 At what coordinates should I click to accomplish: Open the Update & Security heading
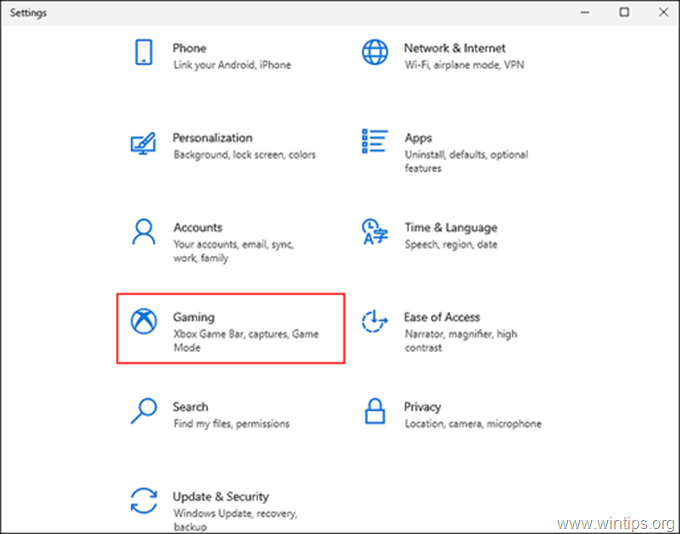pos(221,497)
